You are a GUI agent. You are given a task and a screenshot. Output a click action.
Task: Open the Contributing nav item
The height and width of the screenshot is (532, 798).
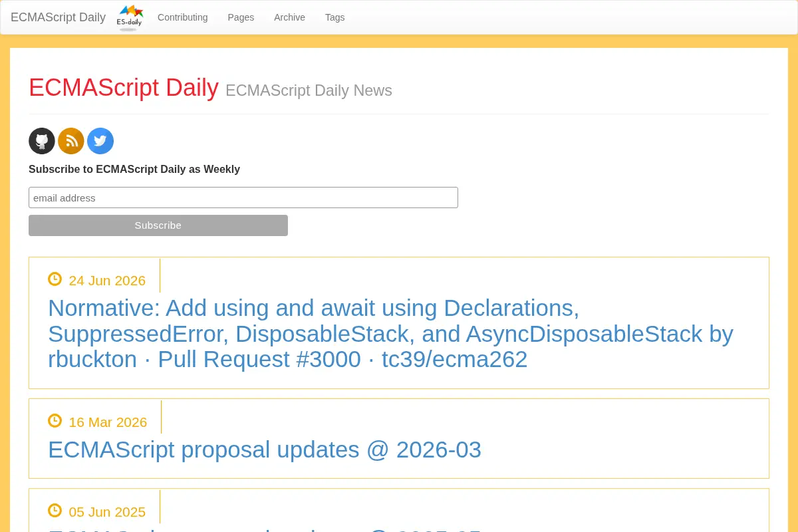[x=183, y=17]
